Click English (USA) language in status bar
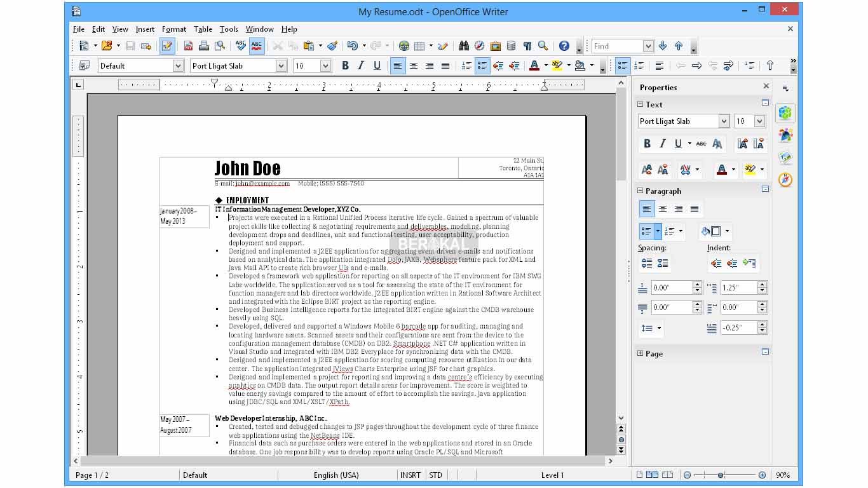Image resolution: width=868 pixels, height=488 pixels. pos(336,475)
